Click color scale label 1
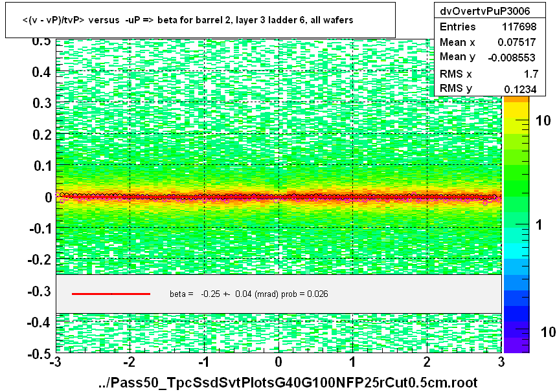The height and width of the screenshot is (392, 557). point(539,224)
